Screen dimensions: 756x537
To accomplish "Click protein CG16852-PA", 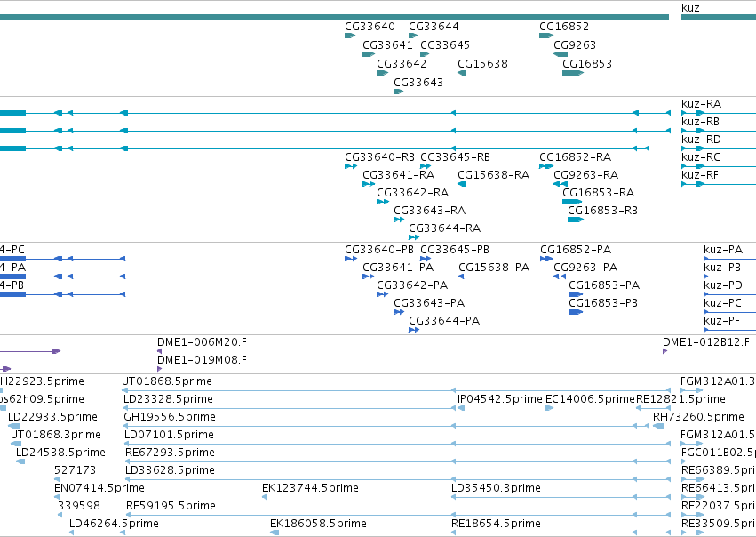I will coord(576,250).
